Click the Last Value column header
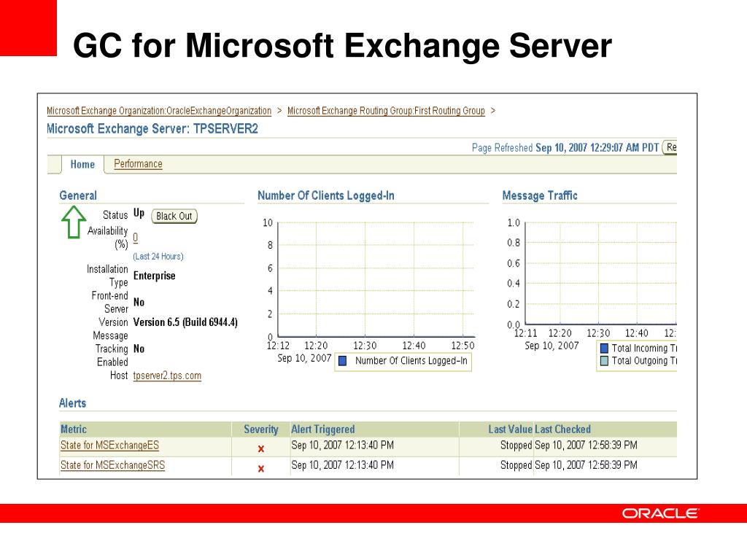The image size is (747, 560). pos(510,429)
